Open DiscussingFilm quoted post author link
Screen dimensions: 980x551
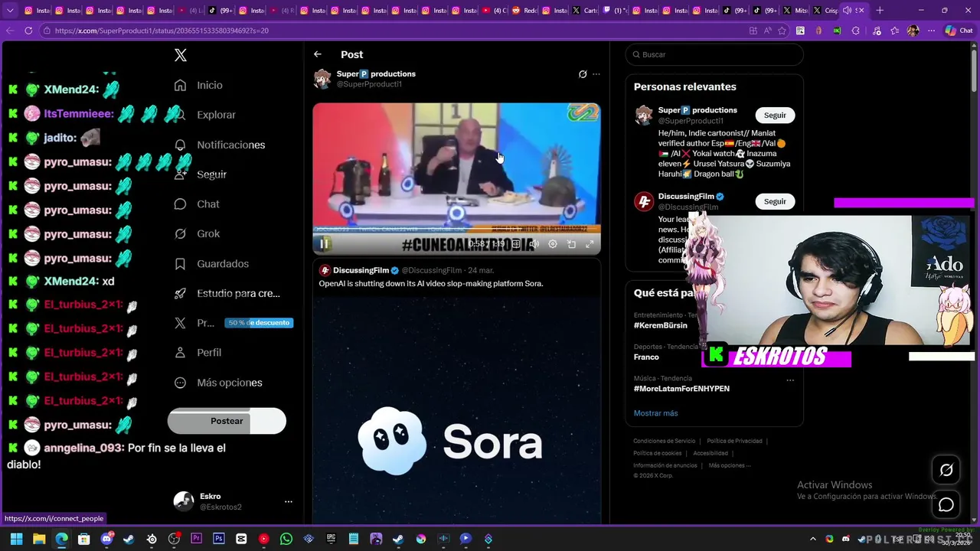(361, 270)
